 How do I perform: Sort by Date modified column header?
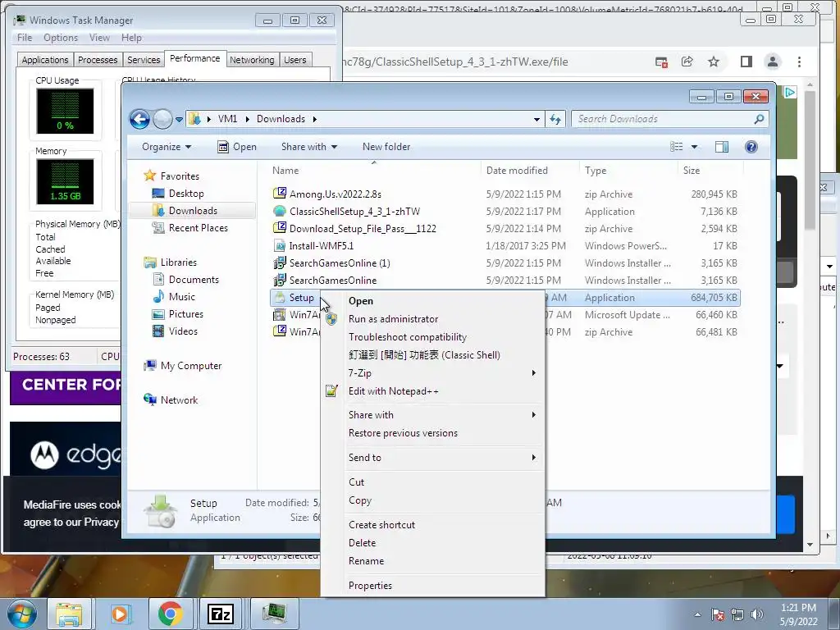point(517,171)
